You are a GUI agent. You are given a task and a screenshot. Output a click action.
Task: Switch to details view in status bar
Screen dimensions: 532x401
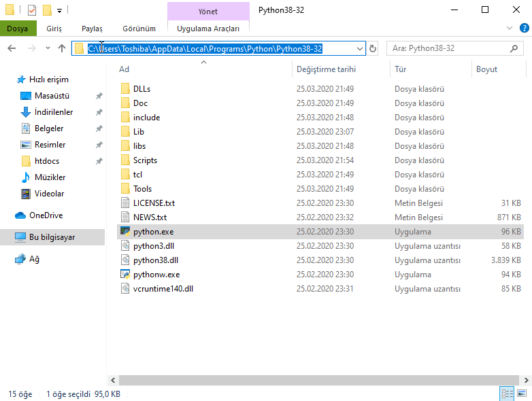point(507,394)
